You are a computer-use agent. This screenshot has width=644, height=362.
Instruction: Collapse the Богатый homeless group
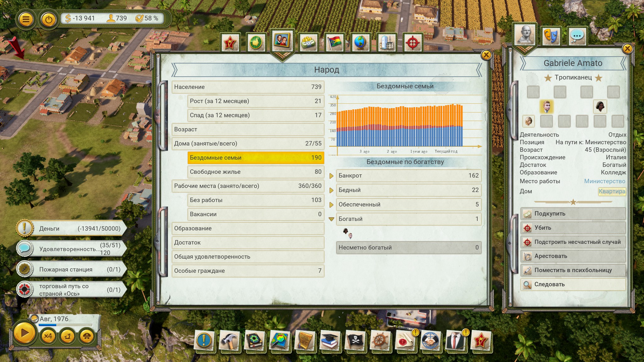331,219
